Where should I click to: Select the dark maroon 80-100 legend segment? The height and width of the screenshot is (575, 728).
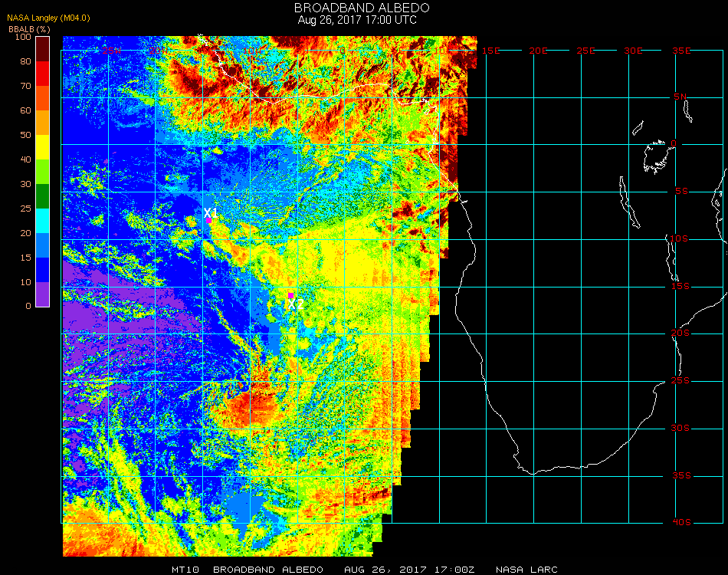tap(43, 49)
